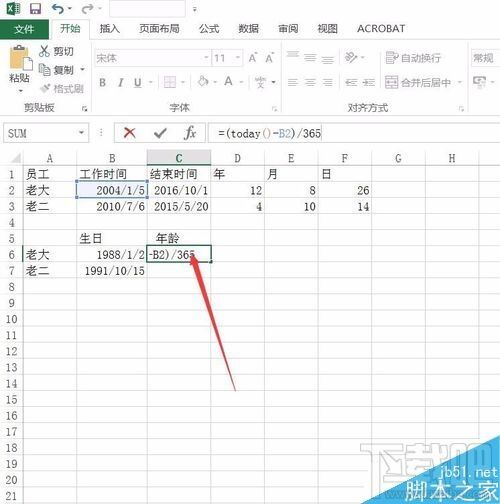Click the decrease indent icon
The width and height of the screenshot is (500, 504).
point(351,82)
